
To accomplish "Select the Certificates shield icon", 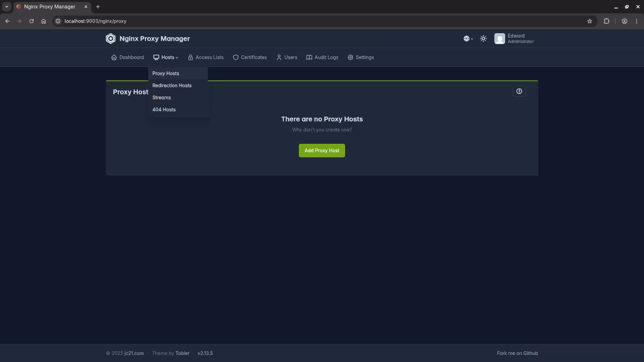I will pyautogui.click(x=235, y=57).
